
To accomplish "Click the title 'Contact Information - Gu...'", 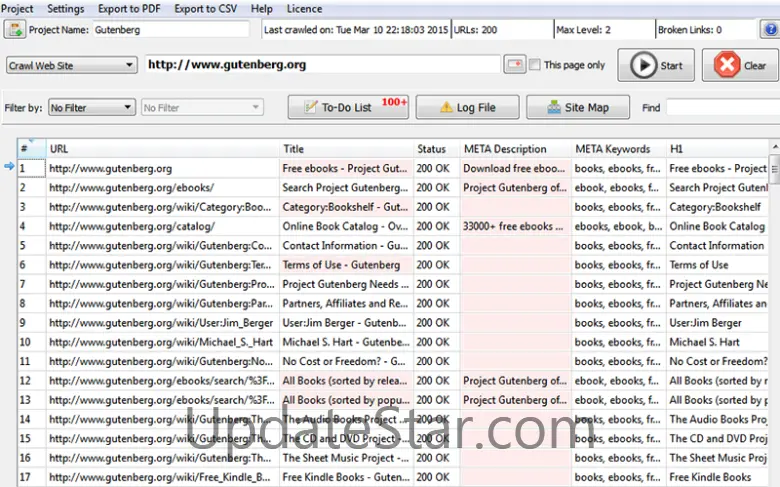I will click(347, 245).
